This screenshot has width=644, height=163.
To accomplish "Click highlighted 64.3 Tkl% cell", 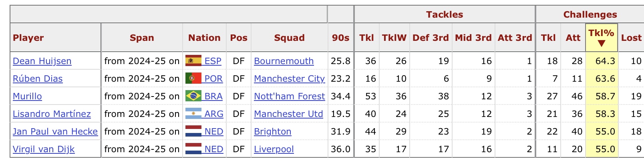I will tap(602, 61).
